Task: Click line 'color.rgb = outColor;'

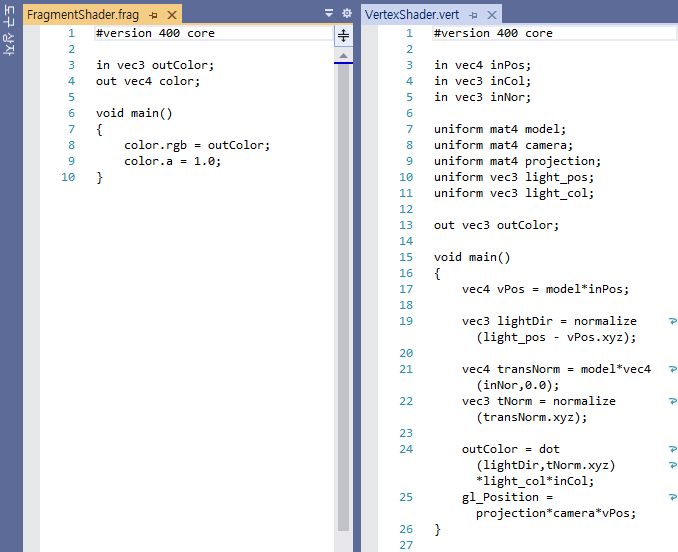Action: coord(197,145)
